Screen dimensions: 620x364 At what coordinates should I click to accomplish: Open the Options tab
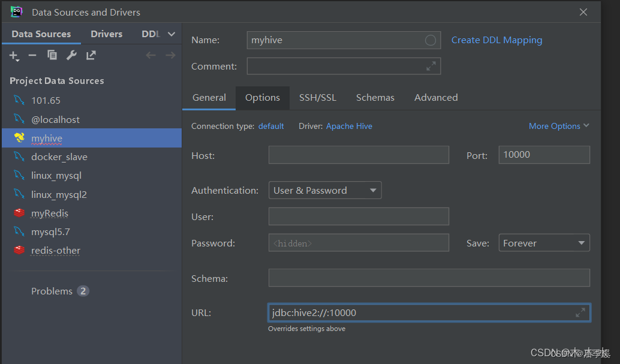pyautogui.click(x=262, y=97)
